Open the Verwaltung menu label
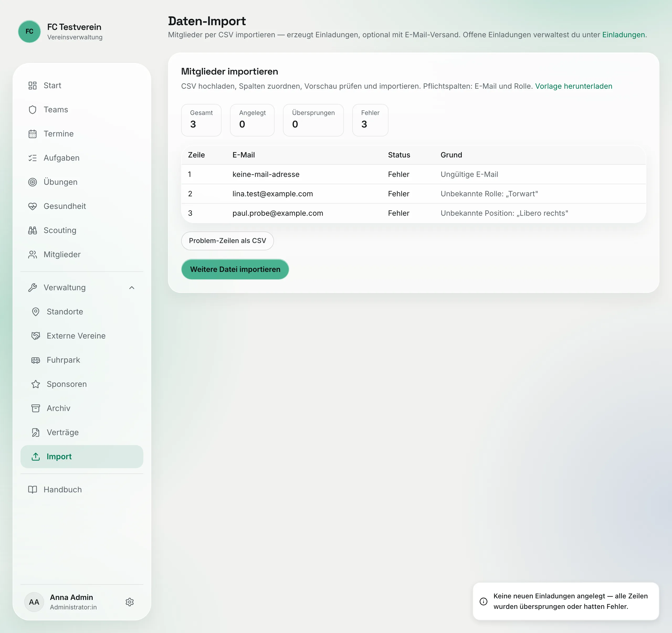 pyautogui.click(x=65, y=288)
